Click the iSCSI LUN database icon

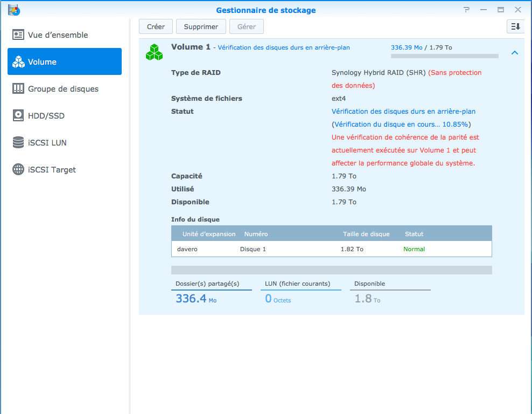pyautogui.click(x=18, y=142)
